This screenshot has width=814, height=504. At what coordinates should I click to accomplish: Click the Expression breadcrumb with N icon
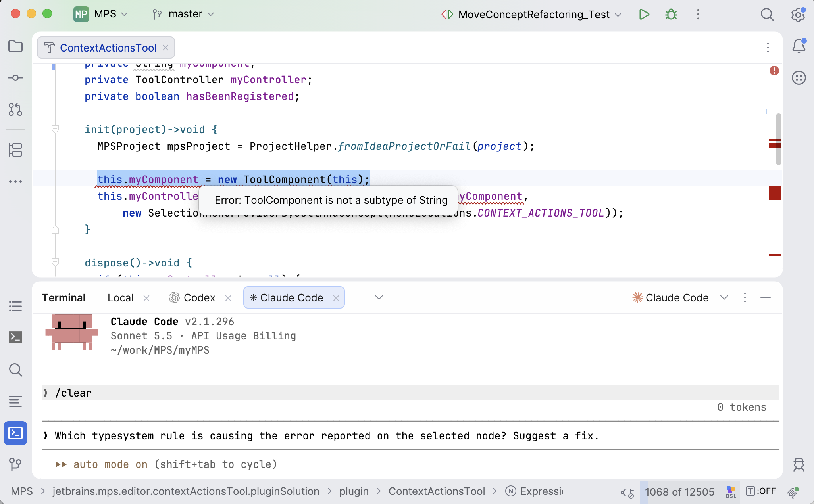pos(534,491)
